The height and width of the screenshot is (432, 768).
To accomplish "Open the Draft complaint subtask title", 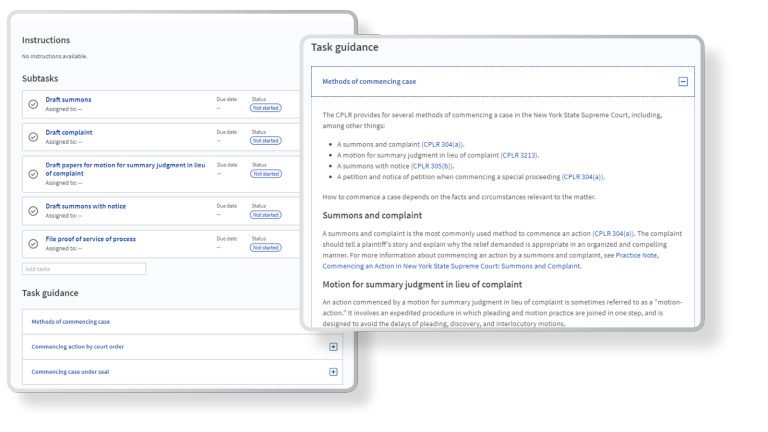I will [x=69, y=132].
